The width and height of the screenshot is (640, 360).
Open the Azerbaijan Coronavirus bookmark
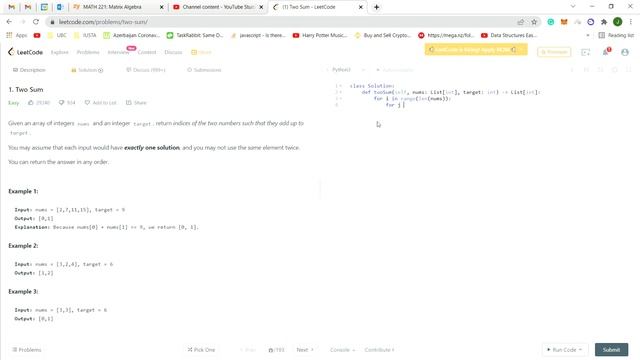coord(131,36)
